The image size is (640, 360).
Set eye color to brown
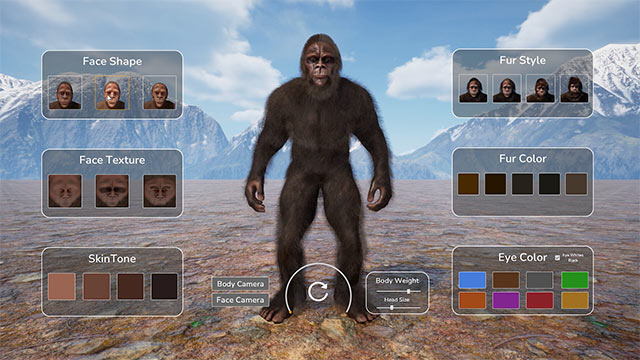pyautogui.click(x=506, y=280)
